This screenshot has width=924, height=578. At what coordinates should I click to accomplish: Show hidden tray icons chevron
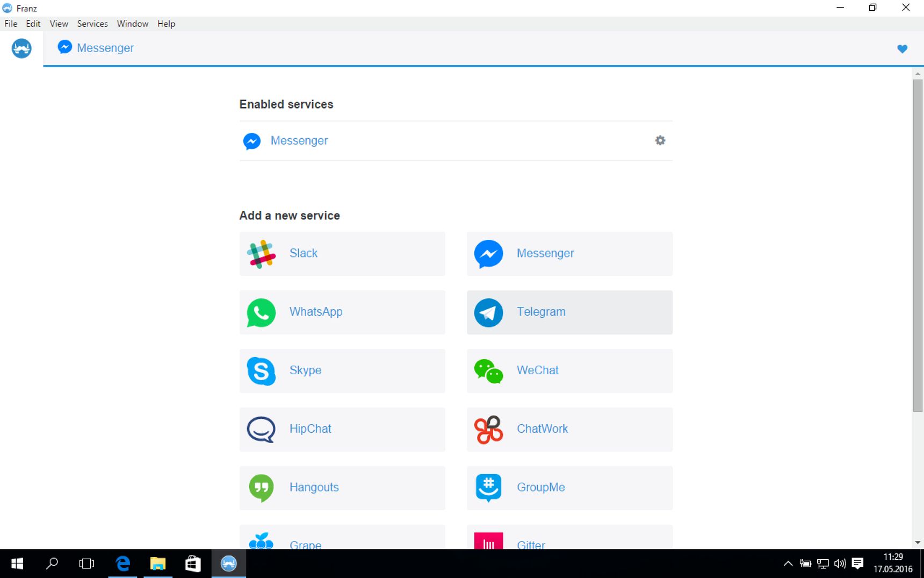788,563
